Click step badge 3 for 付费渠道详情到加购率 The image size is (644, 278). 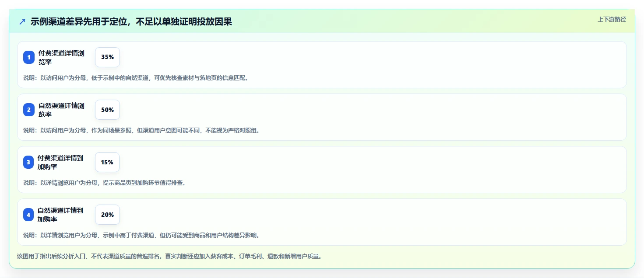[x=28, y=162]
